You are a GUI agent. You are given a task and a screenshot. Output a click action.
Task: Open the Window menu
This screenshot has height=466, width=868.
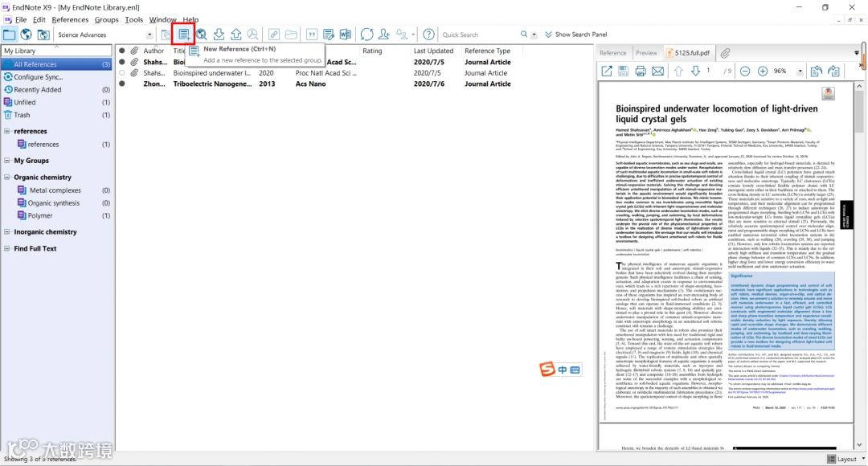[x=162, y=19]
